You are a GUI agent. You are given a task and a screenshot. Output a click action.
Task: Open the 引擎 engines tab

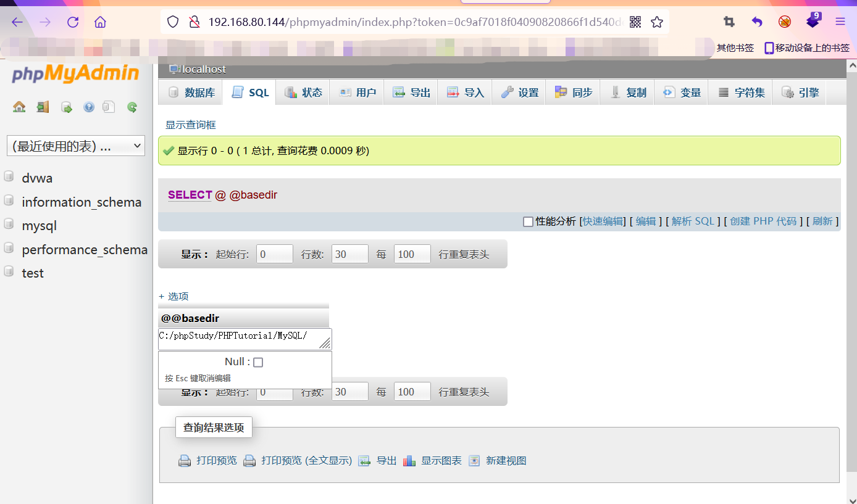pyautogui.click(x=800, y=93)
